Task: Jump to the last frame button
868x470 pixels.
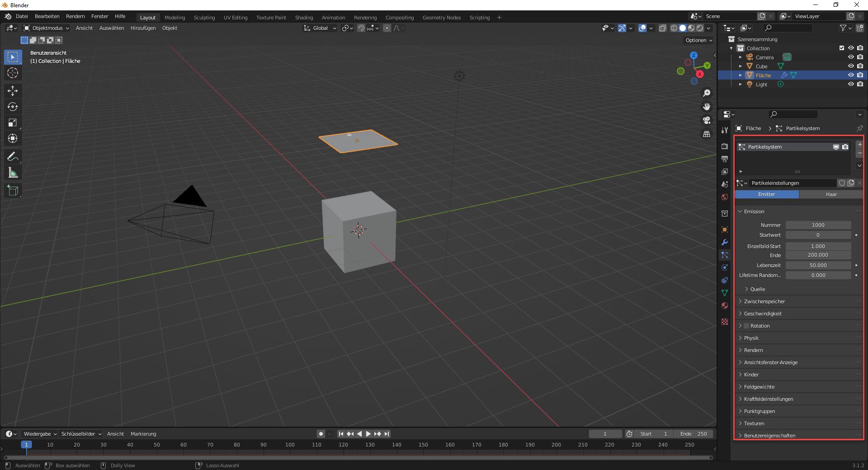Action: pos(387,434)
